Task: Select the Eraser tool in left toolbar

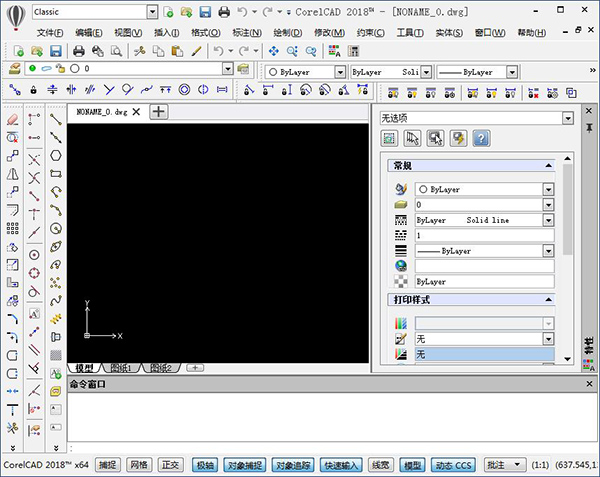Action: pos(12,119)
